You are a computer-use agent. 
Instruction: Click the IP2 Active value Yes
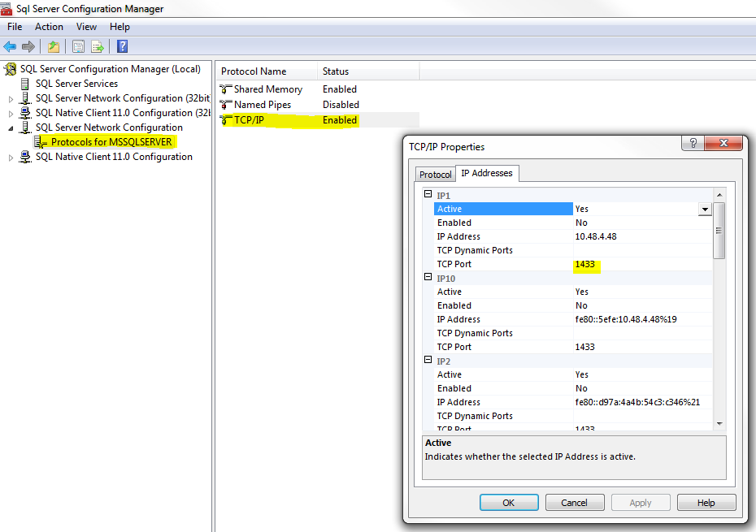[x=582, y=375]
